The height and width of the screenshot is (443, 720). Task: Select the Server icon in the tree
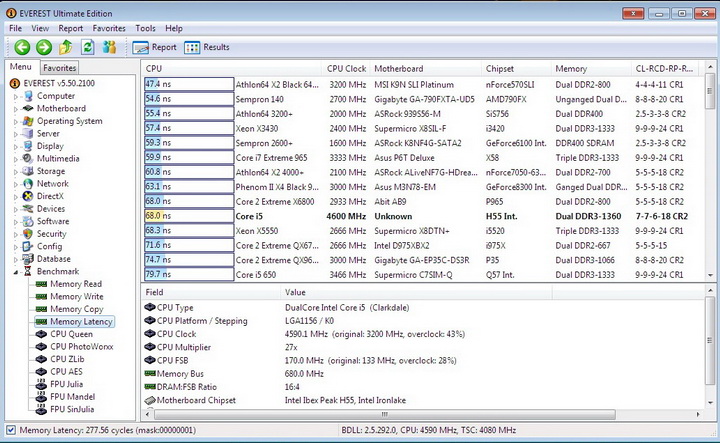click(28, 134)
